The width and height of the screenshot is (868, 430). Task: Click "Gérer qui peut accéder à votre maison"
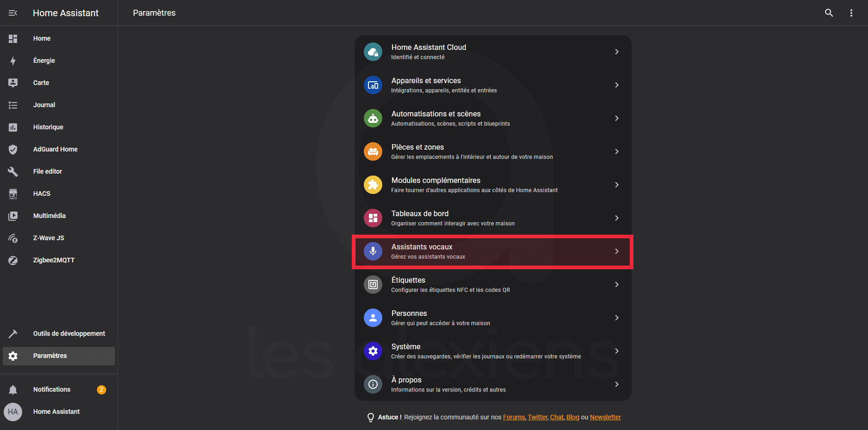440,323
